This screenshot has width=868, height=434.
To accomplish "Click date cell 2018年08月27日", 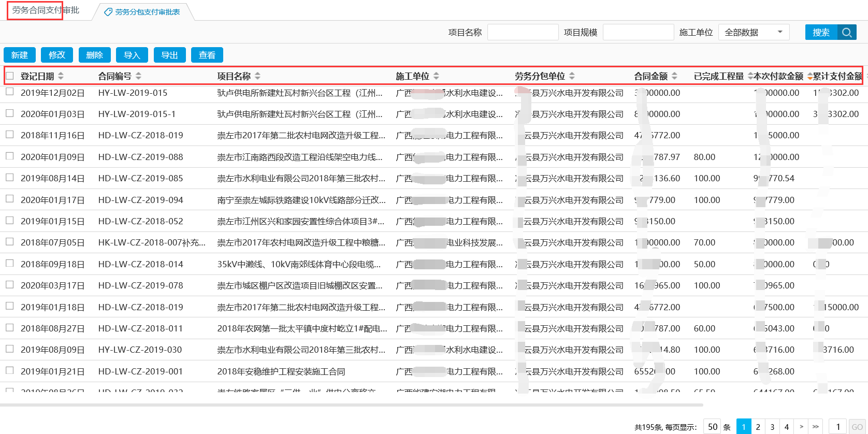I will [x=52, y=328].
